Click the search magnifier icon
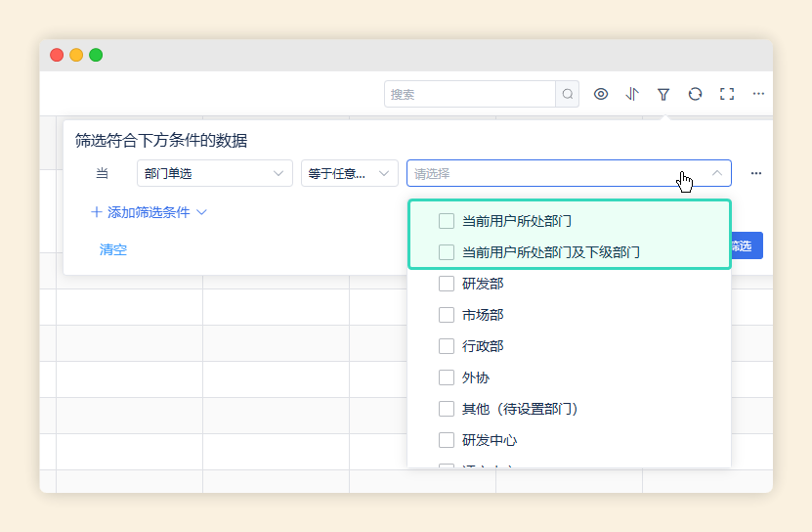812x532 pixels. (x=567, y=94)
